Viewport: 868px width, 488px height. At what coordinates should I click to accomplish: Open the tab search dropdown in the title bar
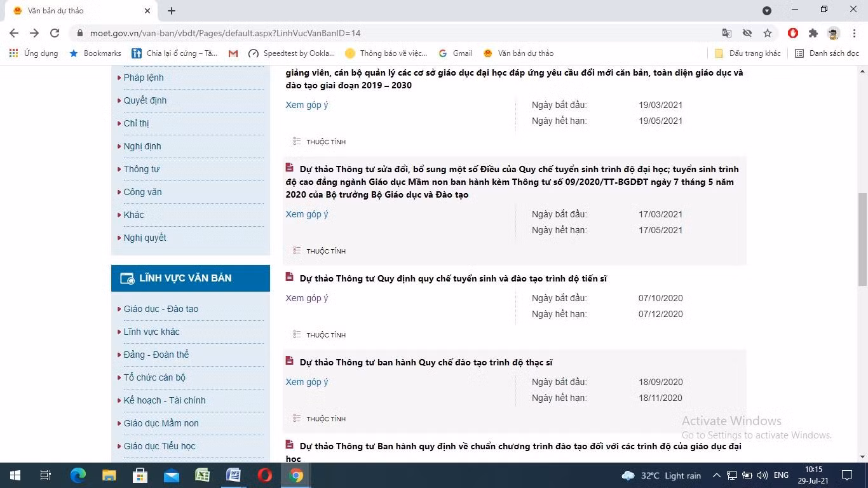point(767,10)
